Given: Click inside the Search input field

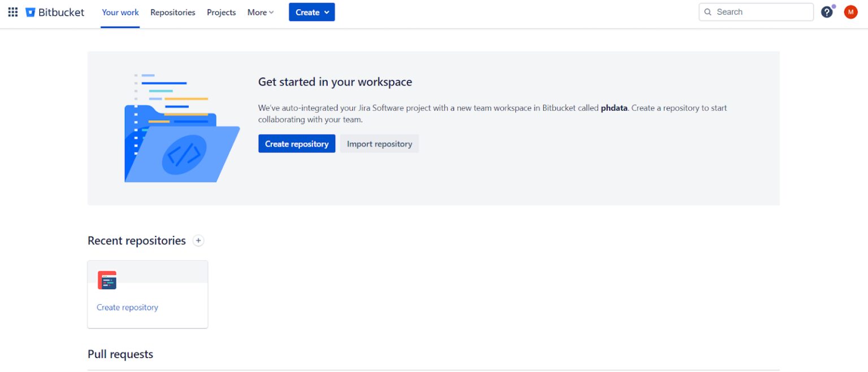Looking at the screenshot, I should click(756, 11).
